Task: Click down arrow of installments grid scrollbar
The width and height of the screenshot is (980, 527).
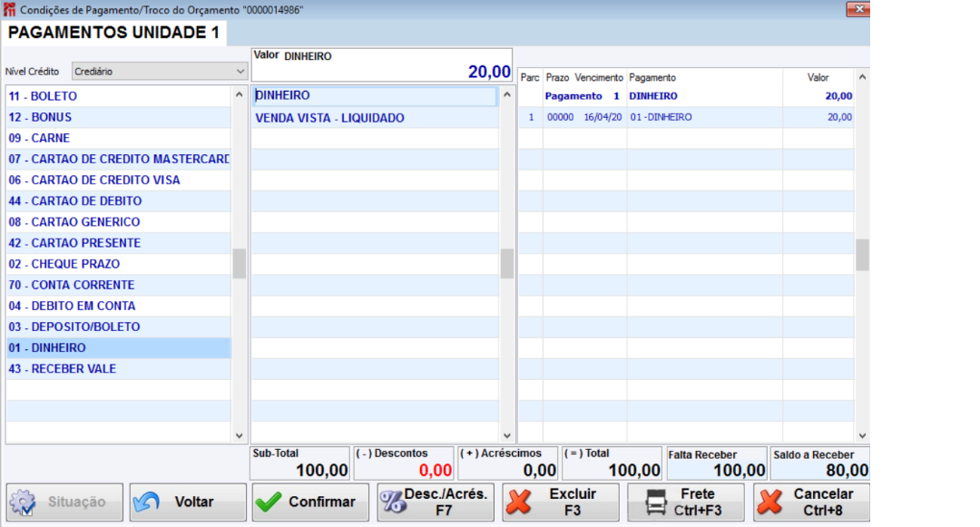Action: pos(863,435)
